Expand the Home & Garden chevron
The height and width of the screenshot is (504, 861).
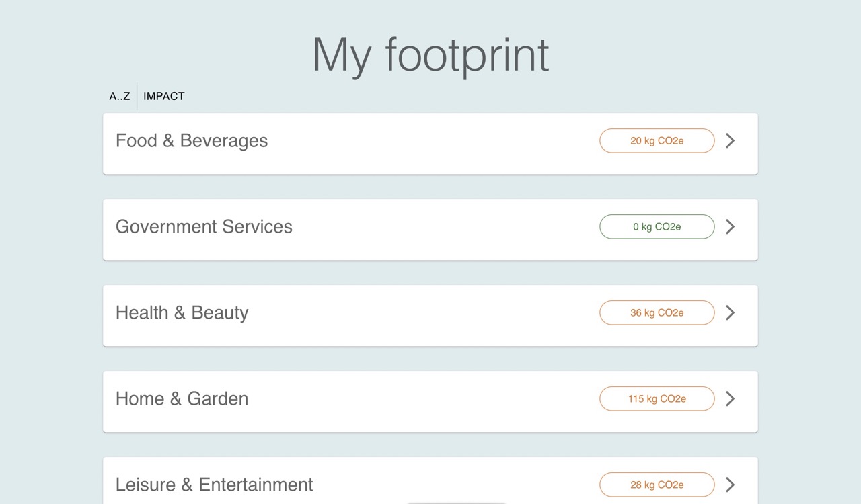[731, 398]
